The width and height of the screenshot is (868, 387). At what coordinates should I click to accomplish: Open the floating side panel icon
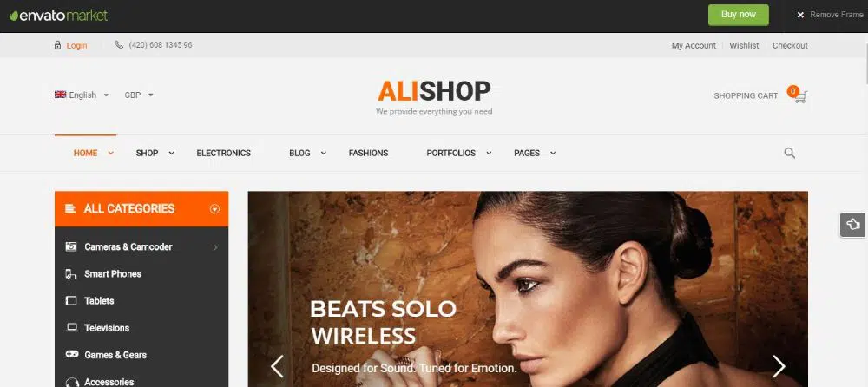(852, 224)
